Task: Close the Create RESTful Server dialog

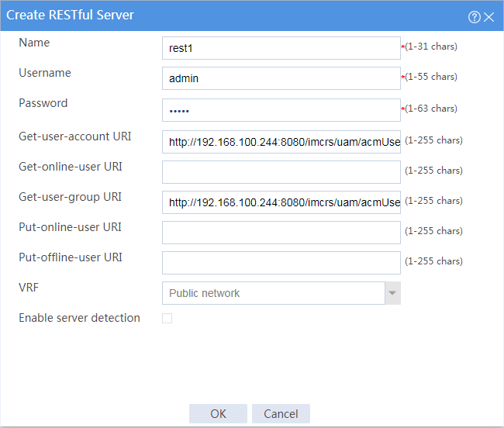Action: point(489,17)
